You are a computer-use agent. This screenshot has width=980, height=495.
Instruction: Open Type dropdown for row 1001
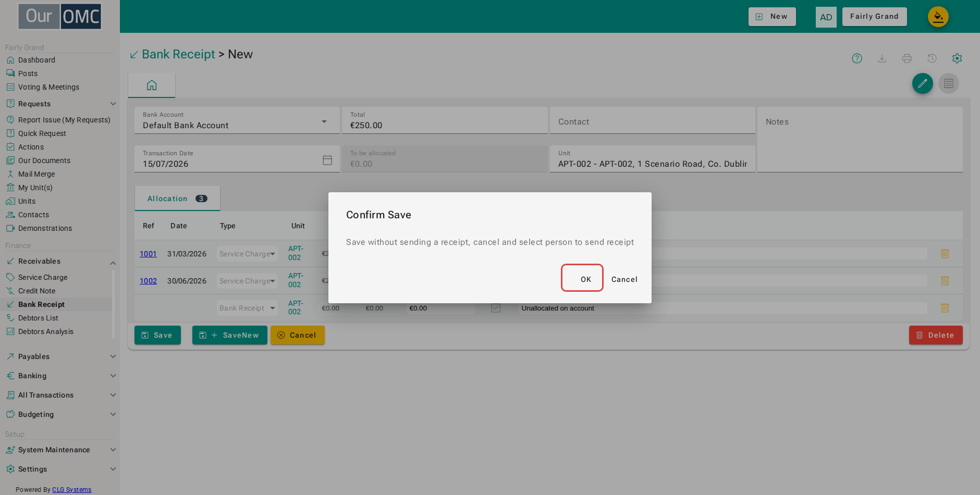click(247, 254)
